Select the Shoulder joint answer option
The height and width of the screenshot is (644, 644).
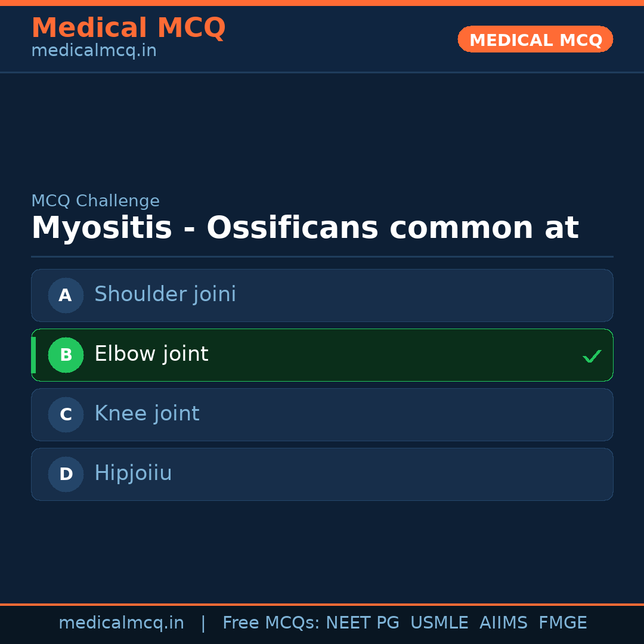(x=322, y=295)
